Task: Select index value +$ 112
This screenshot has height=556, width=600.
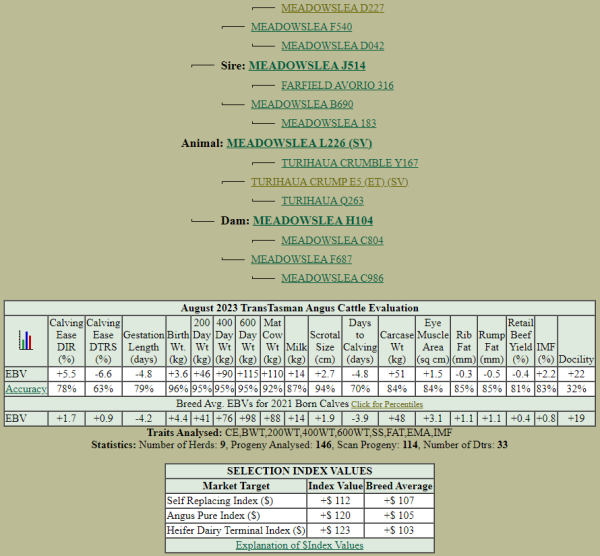Action: pyautogui.click(x=336, y=501)
